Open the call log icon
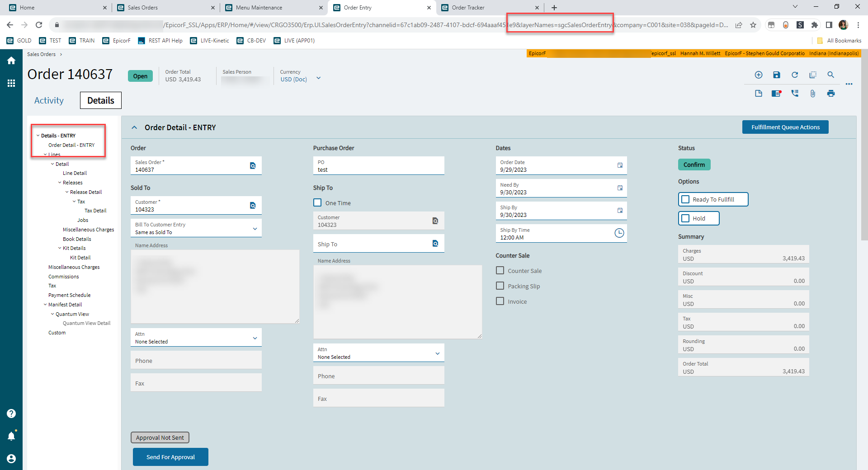 [x=795, y=94]
